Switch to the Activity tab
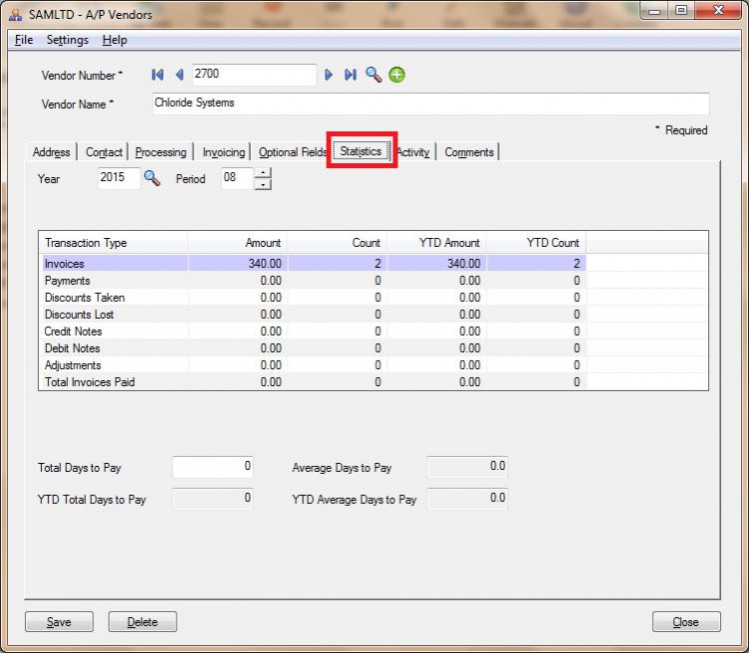Viewport: 750px width, 653px height. pos(413,152)
